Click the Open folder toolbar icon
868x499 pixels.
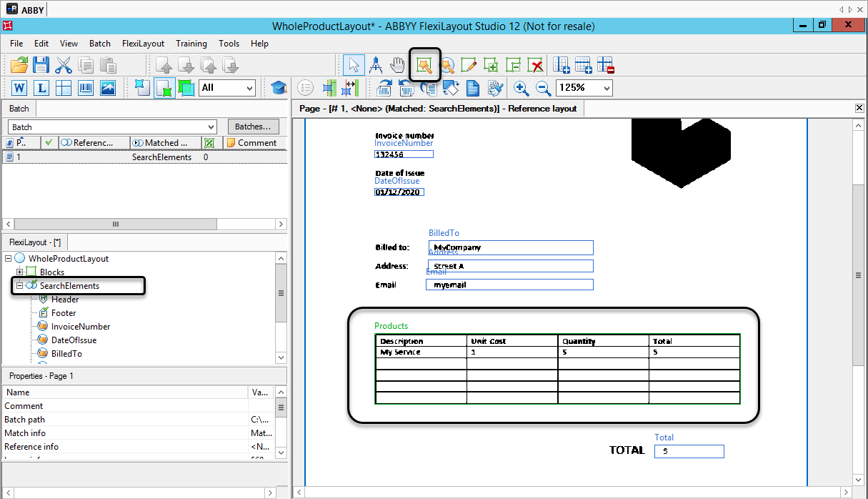(x=19, y=65)
